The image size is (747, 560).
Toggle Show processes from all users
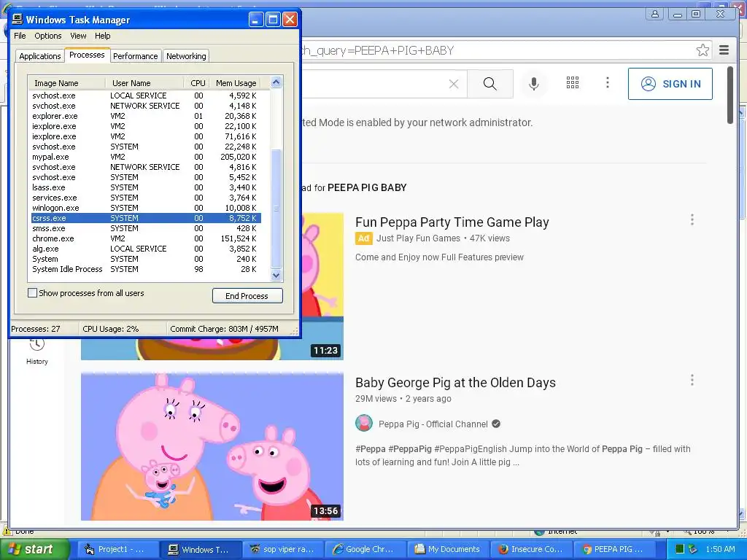click(32, 293)
